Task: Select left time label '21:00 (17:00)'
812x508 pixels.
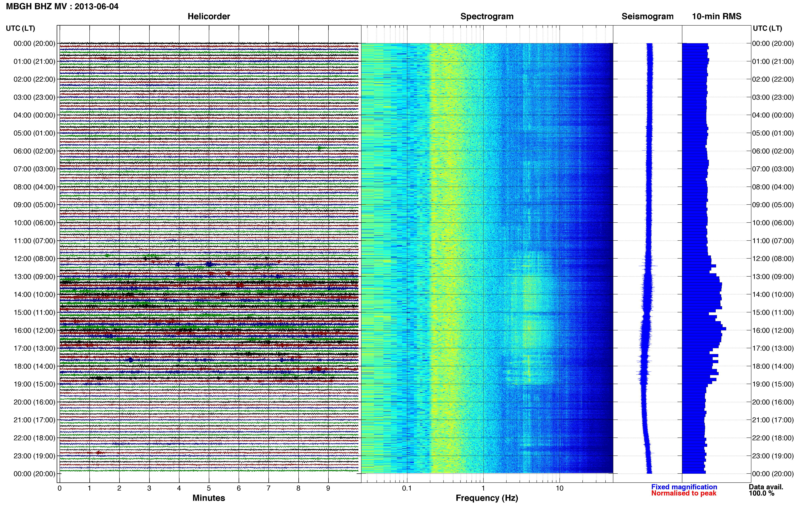Action: click(34, 420)
